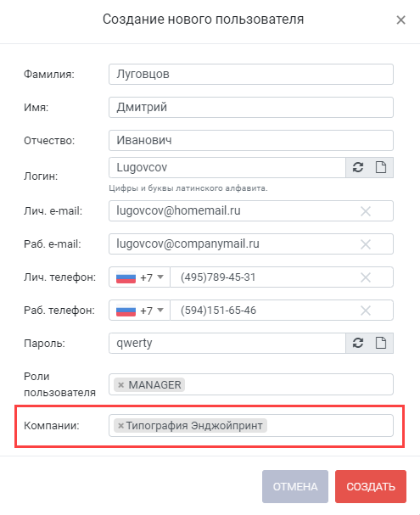Focus the Фамилия input field

(x=251, y=74)
